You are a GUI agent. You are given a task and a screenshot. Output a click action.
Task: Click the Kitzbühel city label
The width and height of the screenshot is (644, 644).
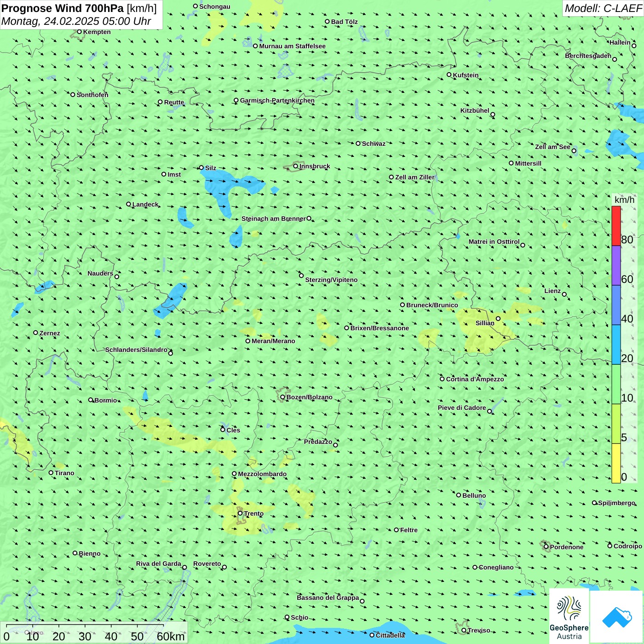pos(475,110)
